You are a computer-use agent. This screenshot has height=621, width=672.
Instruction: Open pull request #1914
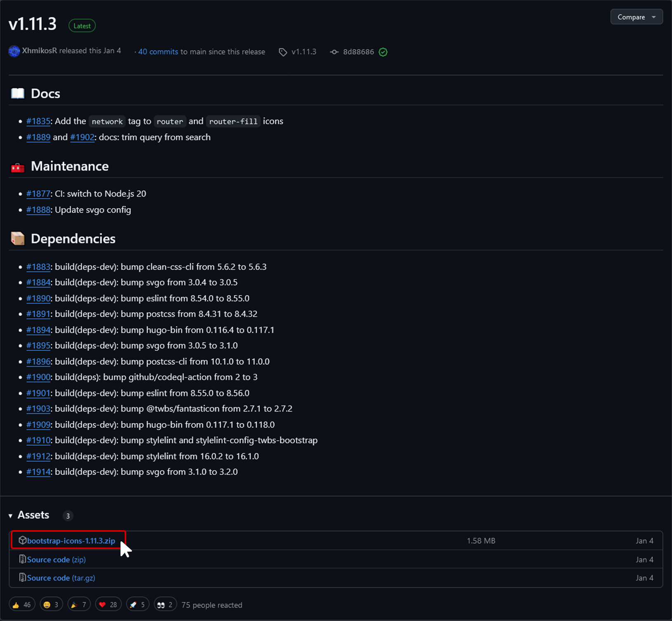pyautogui.click(x=38, y=472)
